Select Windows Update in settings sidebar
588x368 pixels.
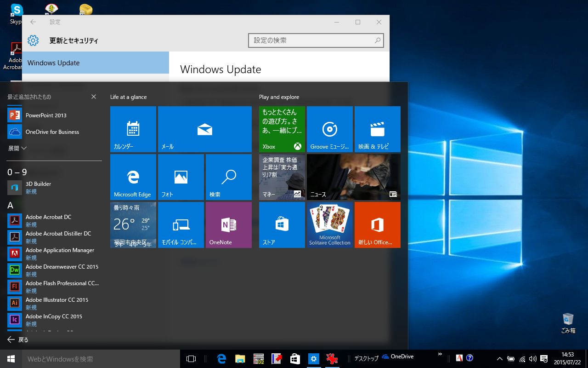[x=96, y=63]
